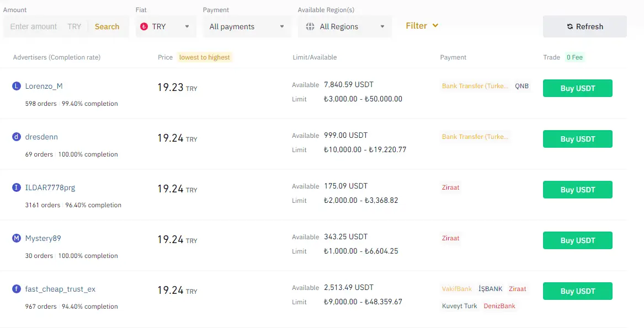Image resolution: width=644 pixels, height=328 pixels.
Task: Click Mystery89 avatar icon
Action: [17, 238]
